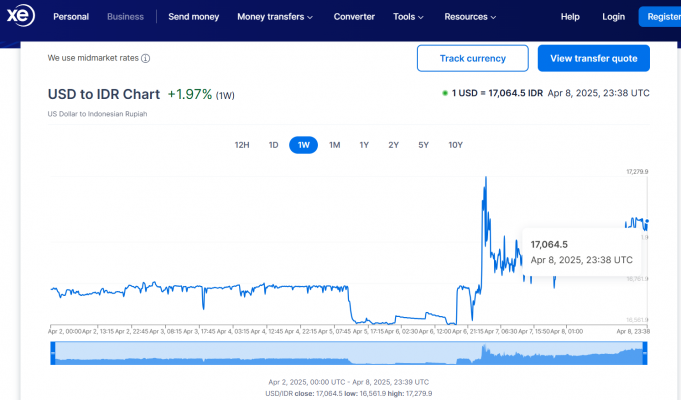Expand the Tools dropdown menu
The image size is (681, 400).
point(408,17)
